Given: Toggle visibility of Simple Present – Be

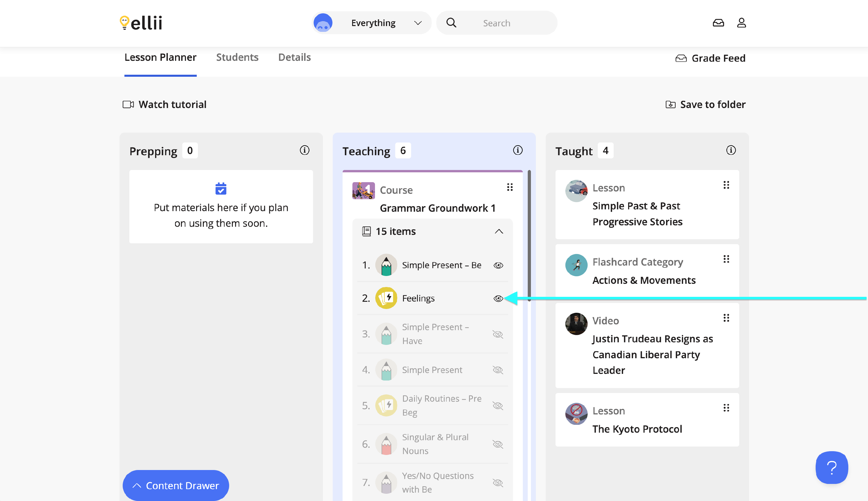Looking at the screenshot, I should pyautogui.click(x=498, y=265).
